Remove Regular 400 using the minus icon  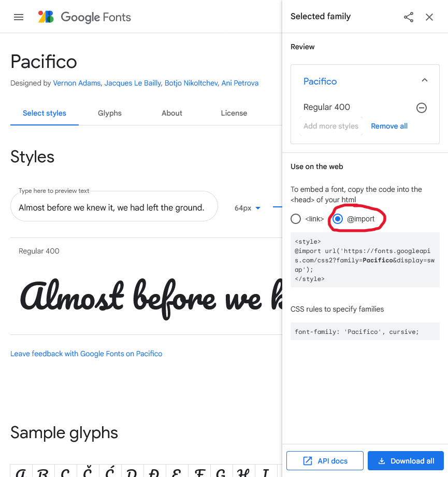click(421, 107)
